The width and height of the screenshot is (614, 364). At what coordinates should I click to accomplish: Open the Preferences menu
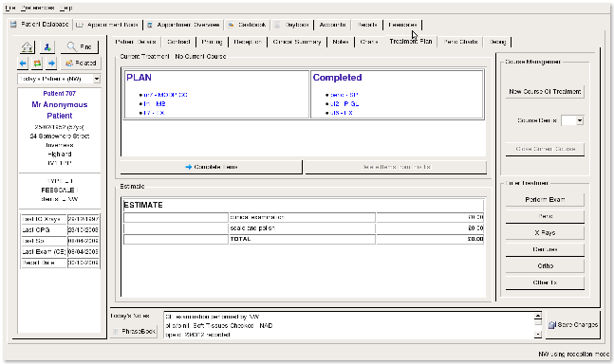pyautogui.click(x=38, y=8)
